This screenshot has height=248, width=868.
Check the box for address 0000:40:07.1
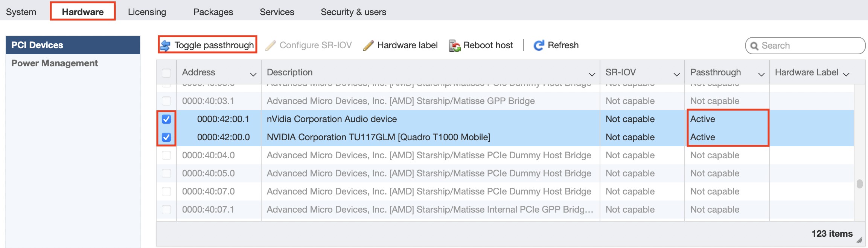[x=166, y=210]
